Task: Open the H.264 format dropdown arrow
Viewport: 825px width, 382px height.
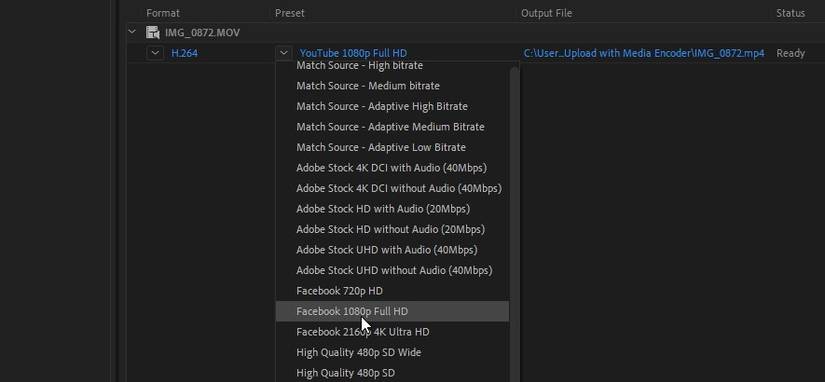Action: tap(155, 53)
